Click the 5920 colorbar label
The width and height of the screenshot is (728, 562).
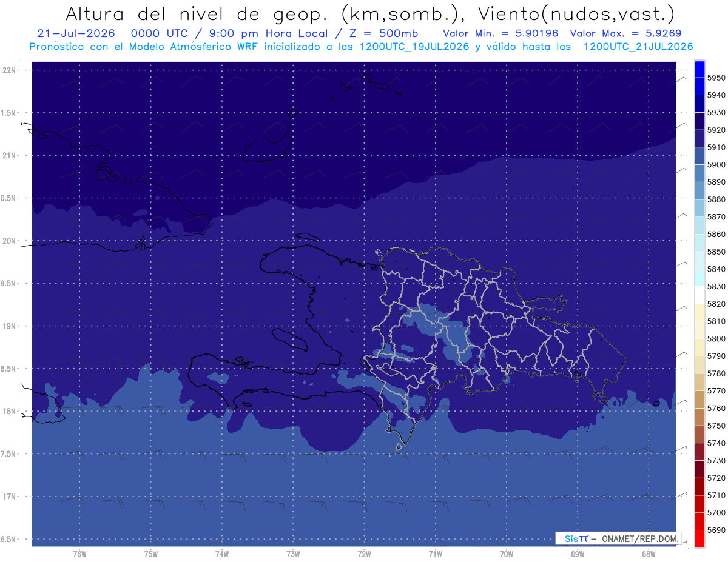(716, 130)
